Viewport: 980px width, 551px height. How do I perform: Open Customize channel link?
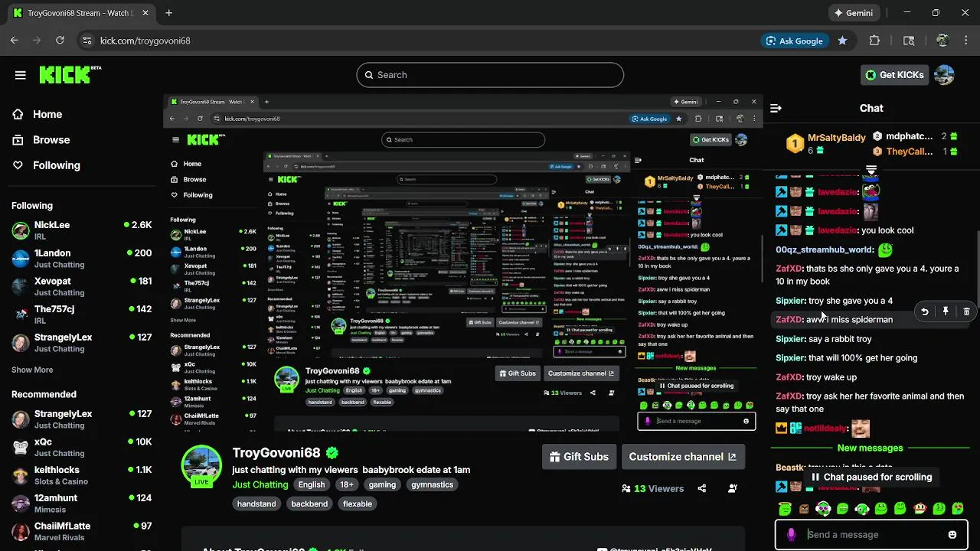(682, 457)
